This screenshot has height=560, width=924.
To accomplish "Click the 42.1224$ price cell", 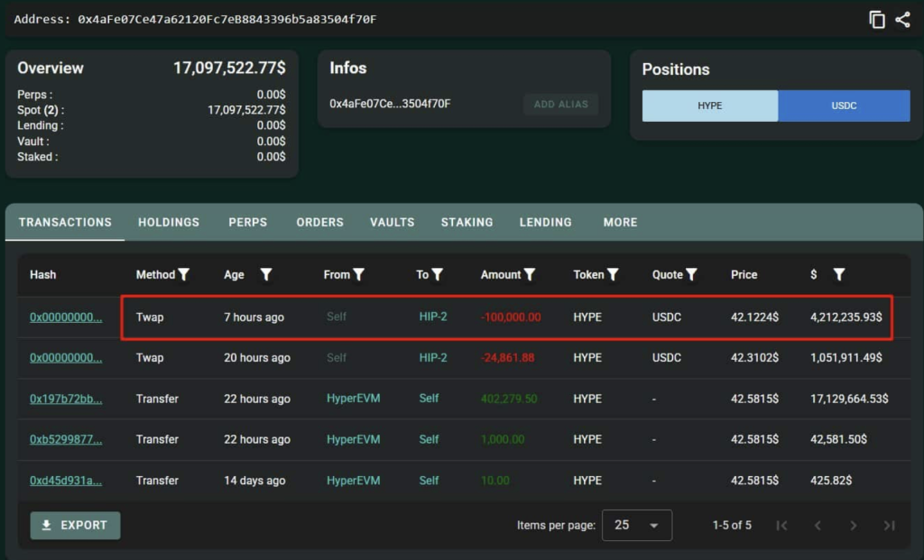I will coord(755,317).
